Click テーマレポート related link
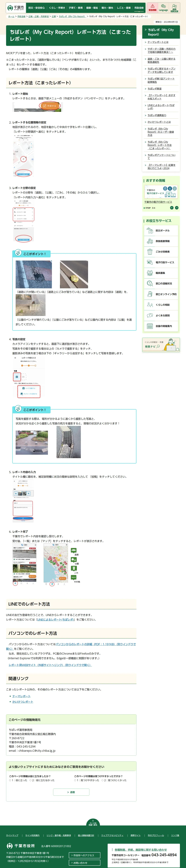The width and height of the screenshot is (186, 868). click(x=21, y=696)
